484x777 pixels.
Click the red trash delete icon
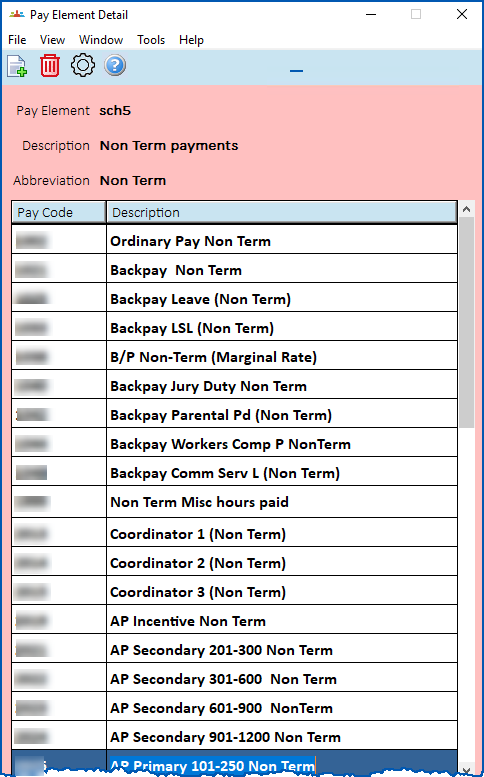tap(50, 66)
